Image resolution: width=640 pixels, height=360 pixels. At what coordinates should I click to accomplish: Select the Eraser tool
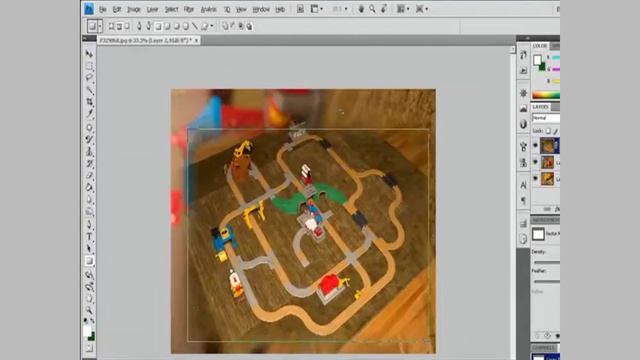point(89,176)
